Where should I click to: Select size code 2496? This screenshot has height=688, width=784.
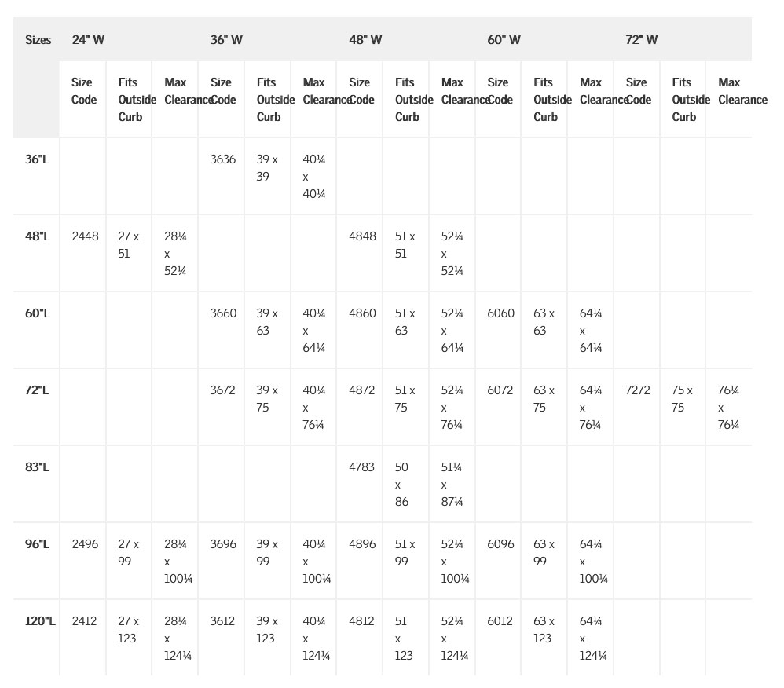[85, 544]
